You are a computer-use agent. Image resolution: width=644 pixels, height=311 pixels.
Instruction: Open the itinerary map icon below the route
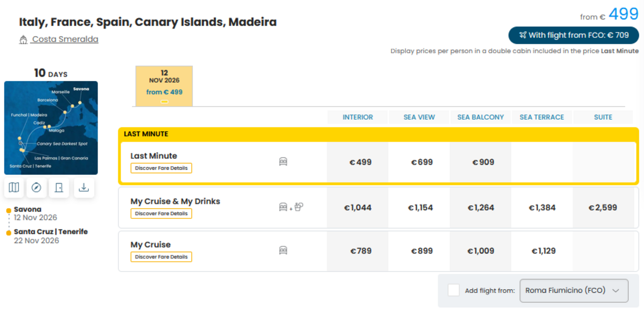click(14, 188)
